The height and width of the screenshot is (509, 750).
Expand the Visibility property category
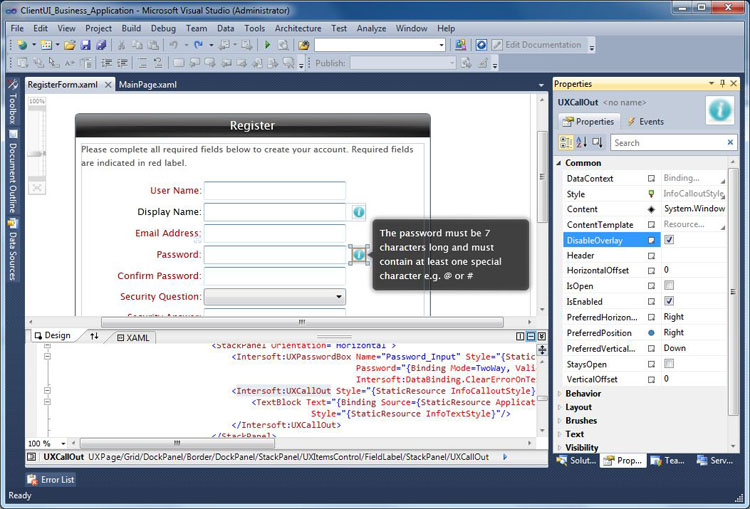coord(559,448)
